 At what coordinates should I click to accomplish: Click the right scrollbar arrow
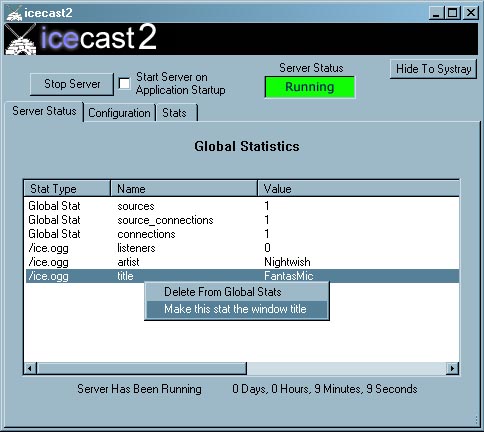point(452,368)
